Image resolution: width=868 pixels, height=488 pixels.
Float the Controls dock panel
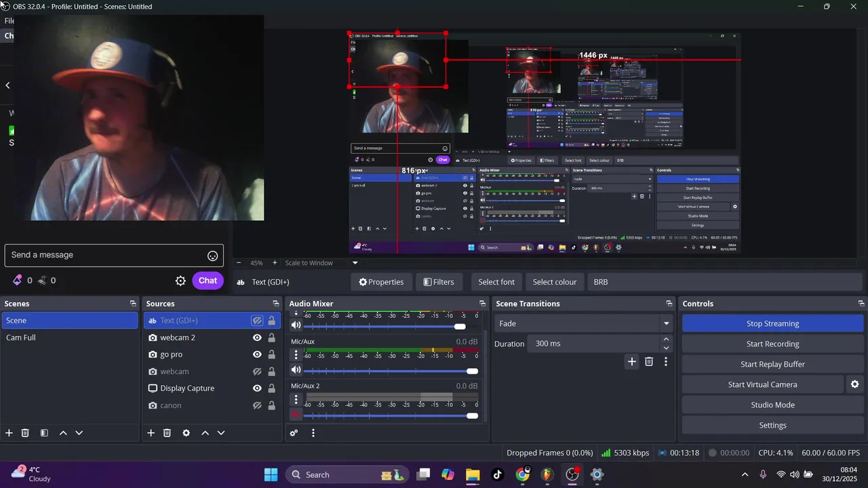(861, 304)
